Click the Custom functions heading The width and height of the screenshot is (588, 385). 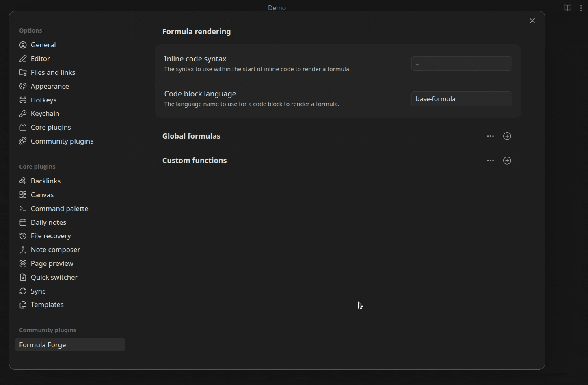[195, 161]
